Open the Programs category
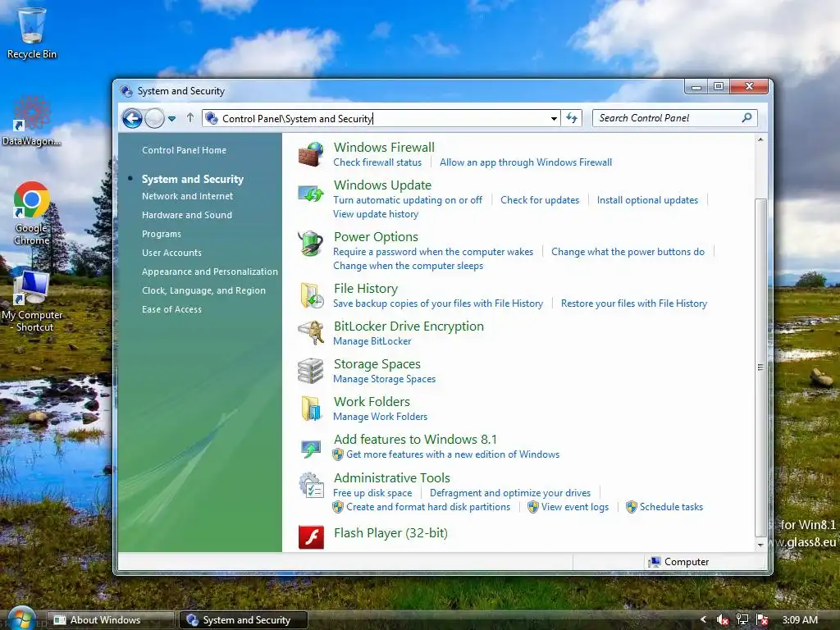 (x=162, y=234)
